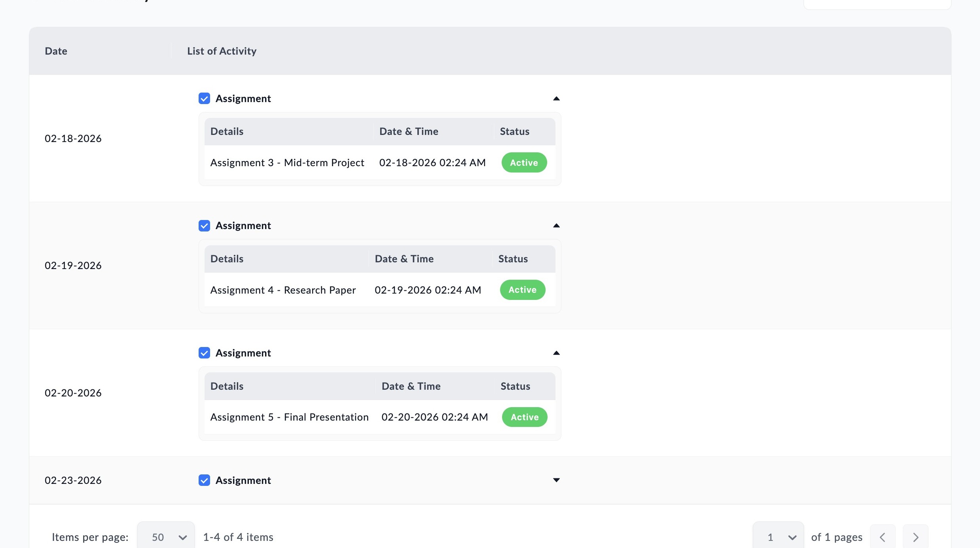Uncheck the Assignment checkbox for 02-18-2026
This screenshot has width=980, height=548.
click(204, 99)
